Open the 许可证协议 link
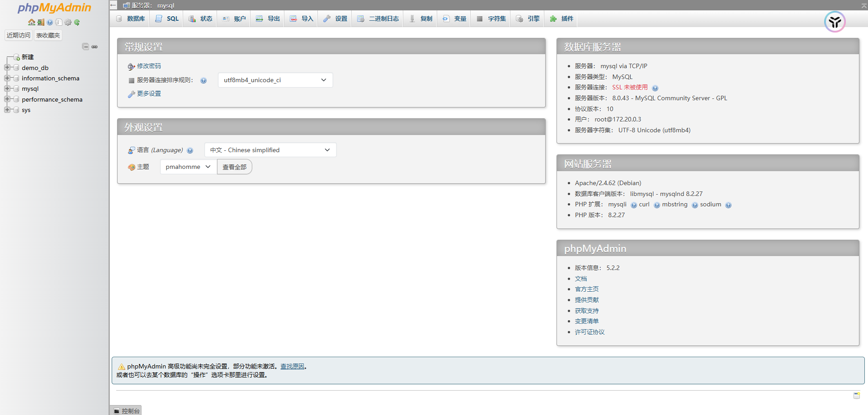This screenshot has height=415, width=868. point(590,332)
